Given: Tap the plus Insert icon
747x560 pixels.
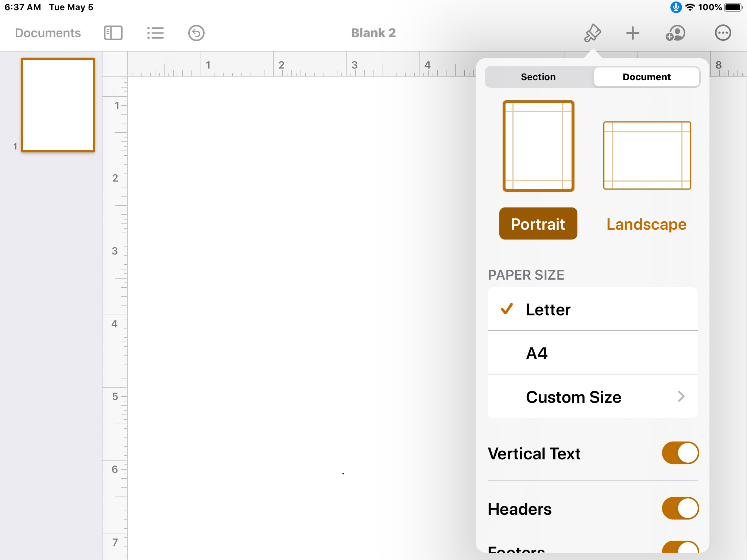Looking at the screenshot, I should pyautogui.click(x=633, y=33).
